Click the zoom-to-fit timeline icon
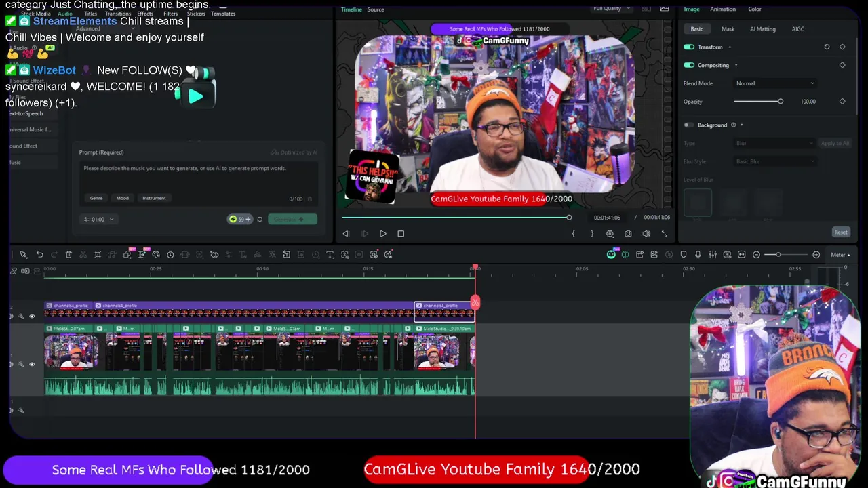The width and height of the screenshot is (868, 488). pyautogui.click(x=741, y=254)
